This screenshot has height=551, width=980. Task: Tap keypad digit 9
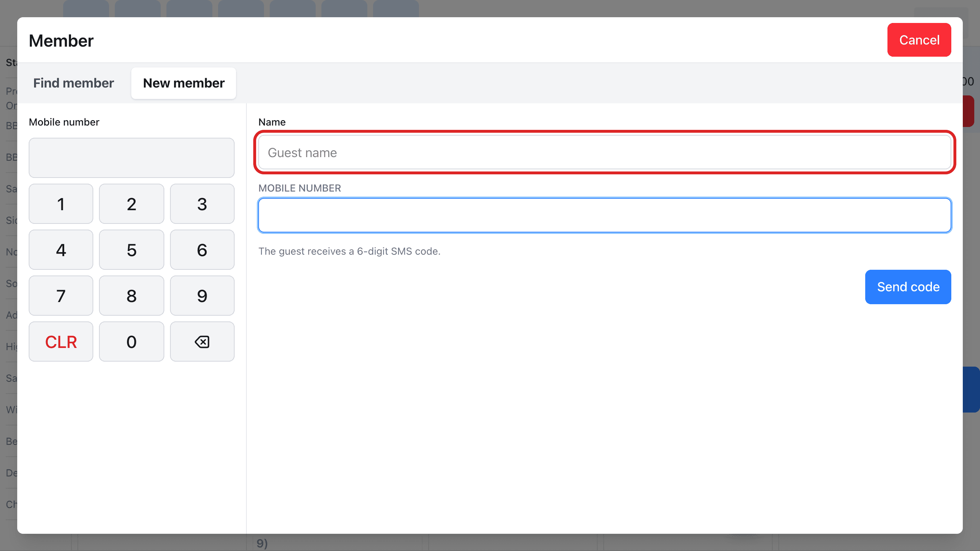click(202, 296)
